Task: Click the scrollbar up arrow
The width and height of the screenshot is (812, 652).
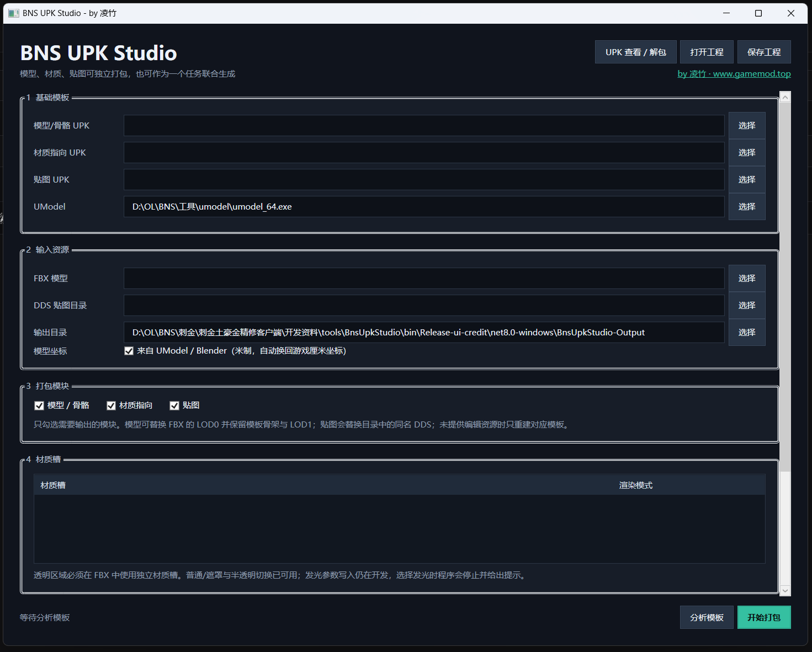Action: [785, 97]
